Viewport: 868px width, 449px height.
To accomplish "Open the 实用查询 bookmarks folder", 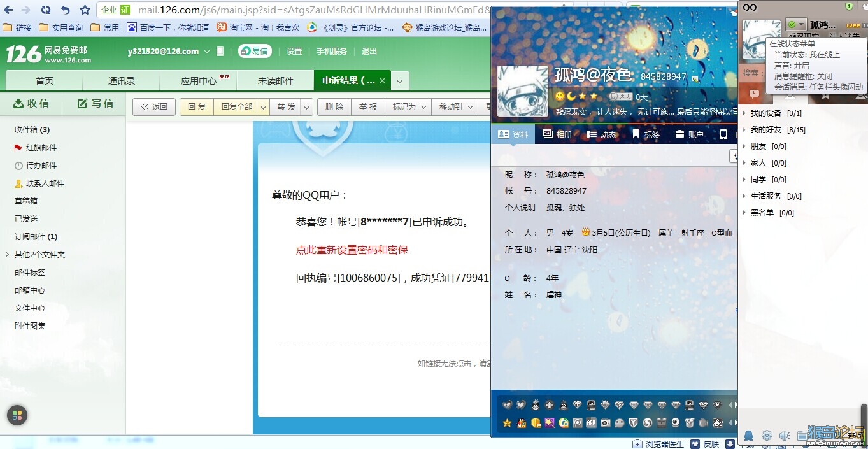I will (x=61, y=27).
